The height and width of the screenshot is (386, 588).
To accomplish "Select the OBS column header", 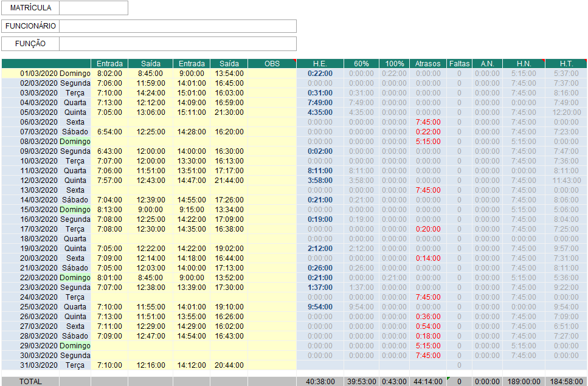I will [272, 64].
